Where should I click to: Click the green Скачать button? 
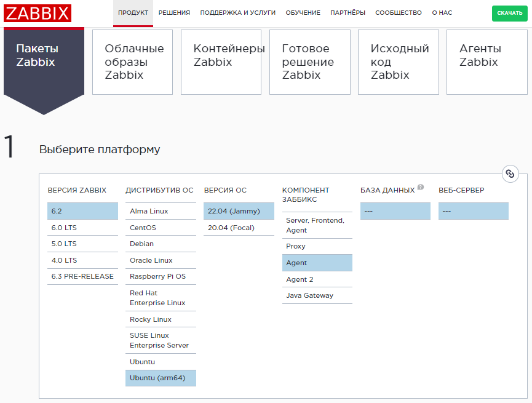(x=510, y=13)
